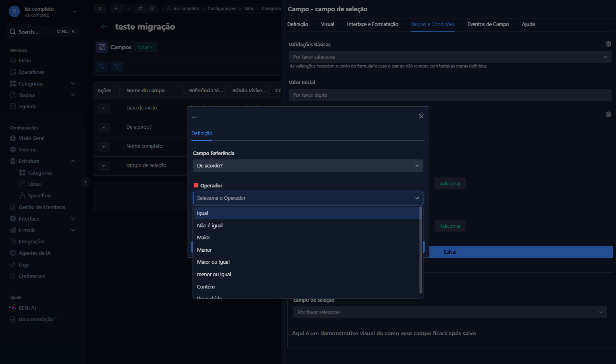Switch to Interface e Formatação tab
This screenshot has height=364, width=616.
coord(373,24)
